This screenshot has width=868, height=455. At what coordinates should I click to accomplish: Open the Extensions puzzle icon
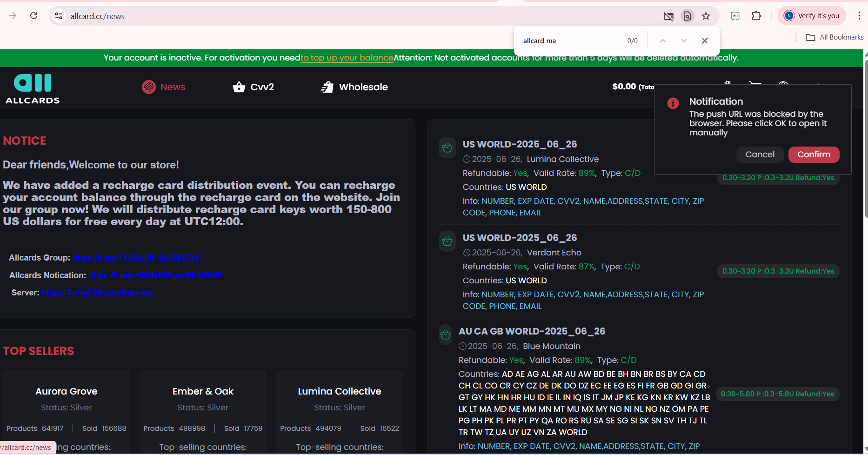756,16
